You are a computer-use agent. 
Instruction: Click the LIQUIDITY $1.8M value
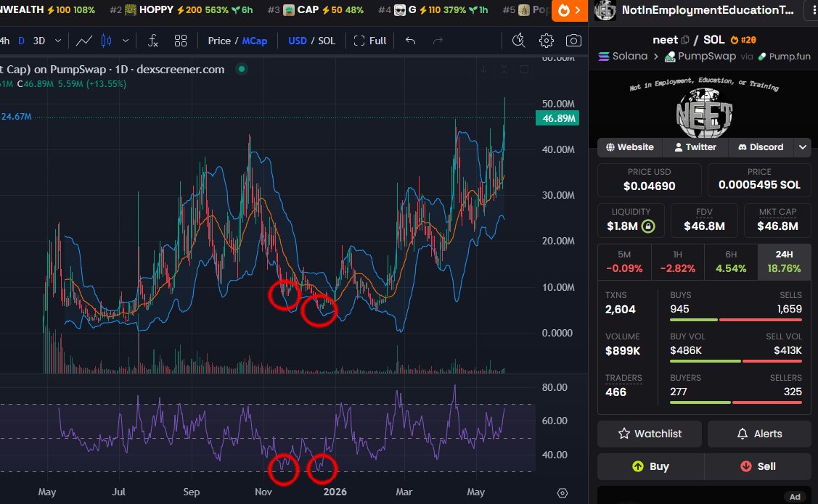(622, 226)
